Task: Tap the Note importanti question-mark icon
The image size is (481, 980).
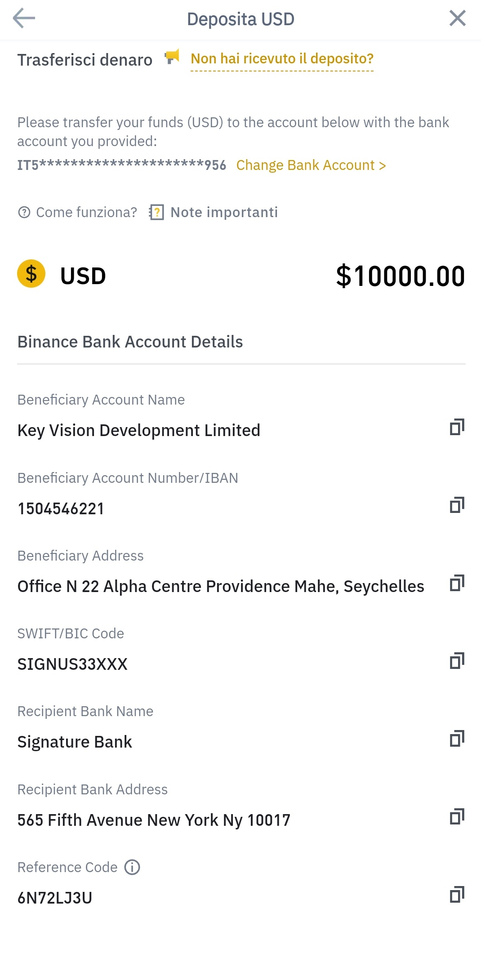Action: 156,212
